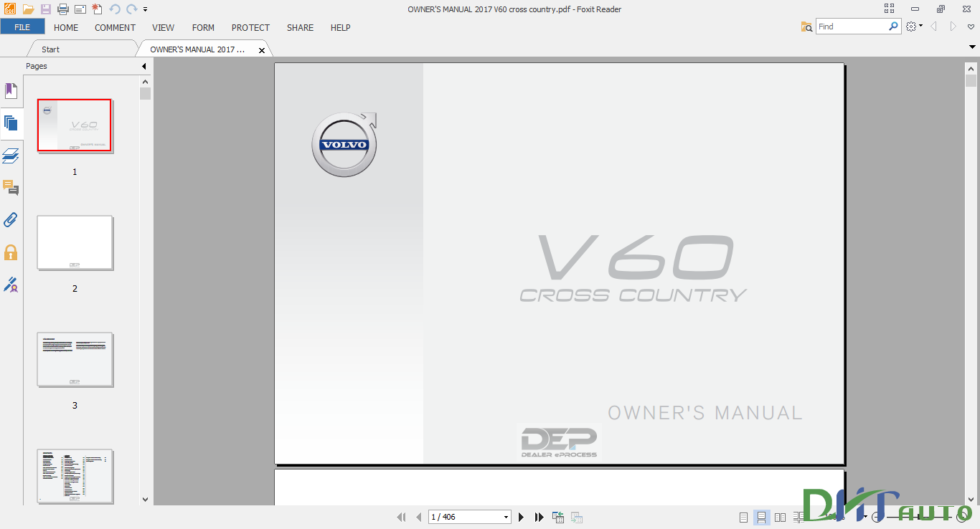The height and width of the screenshot is (529, 980).
Task: Open the FILE menu
Action: [x=22, y=27]
